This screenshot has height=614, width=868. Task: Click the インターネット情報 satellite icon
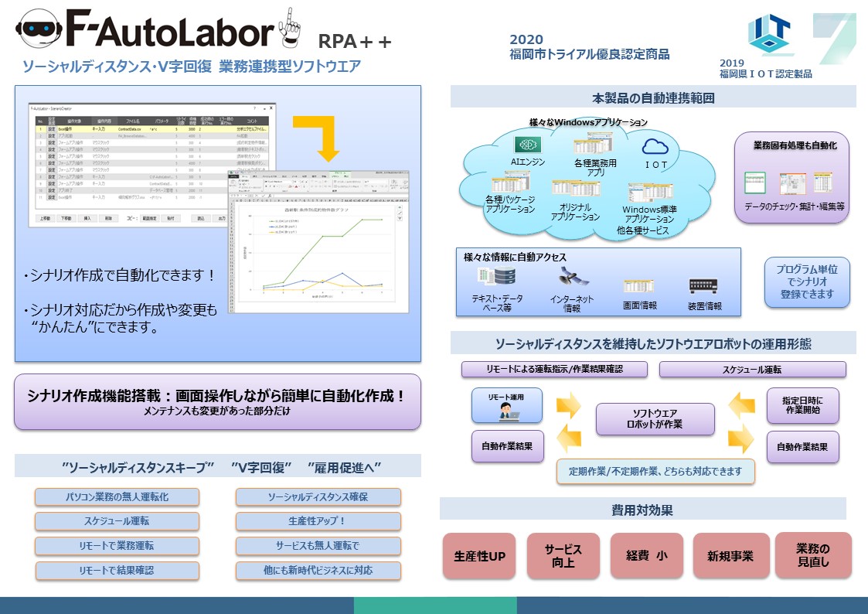tap(573, 276)
